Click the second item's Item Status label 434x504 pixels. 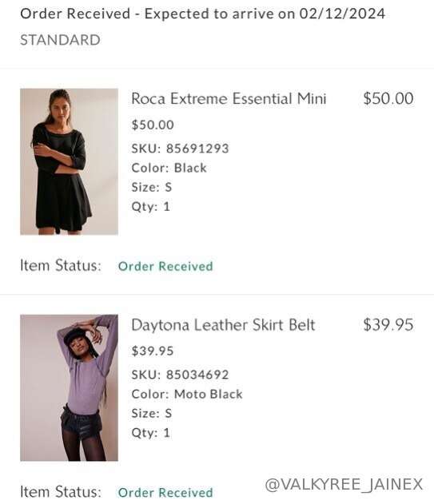61,492
